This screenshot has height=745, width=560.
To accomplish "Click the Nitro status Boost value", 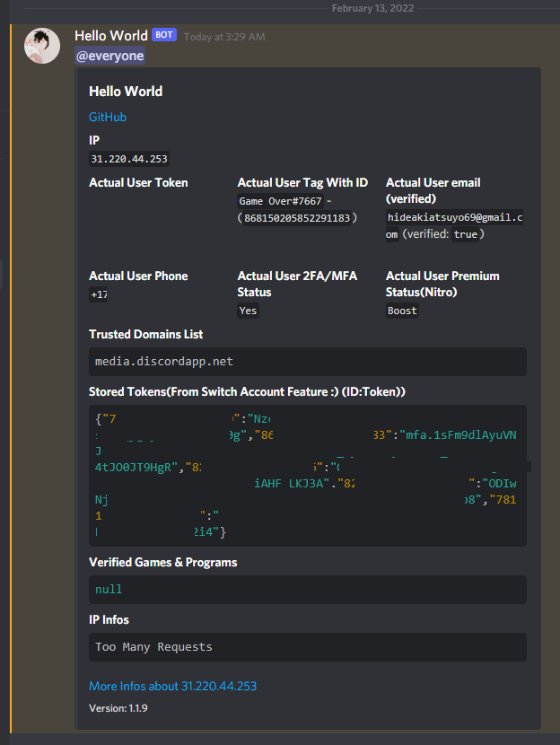I will [x=402, y=311].
